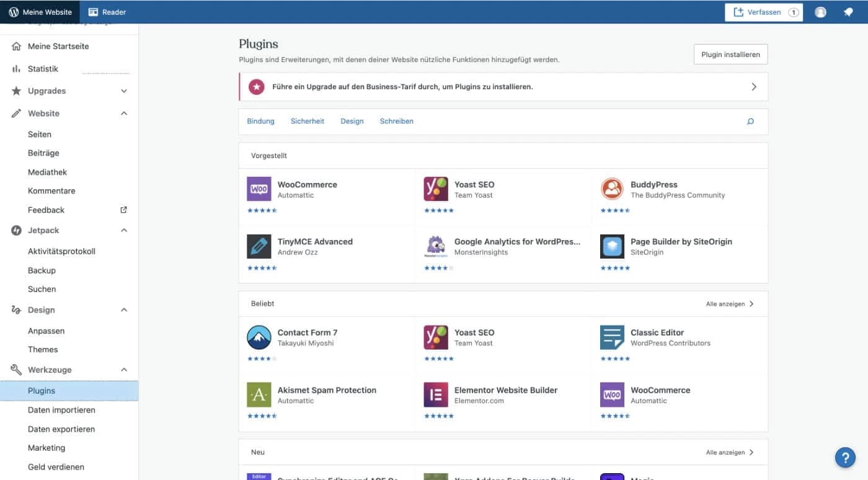Open the Akismet Spam Protection plugin

point(259,394)
